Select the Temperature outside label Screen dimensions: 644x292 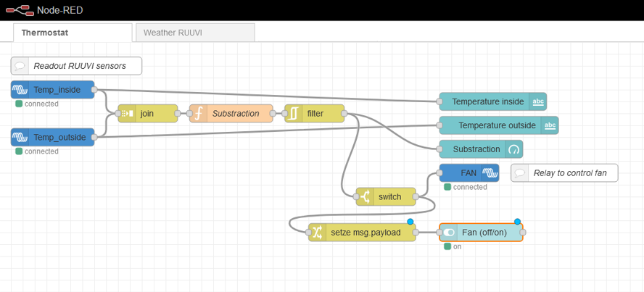point(497,125)
